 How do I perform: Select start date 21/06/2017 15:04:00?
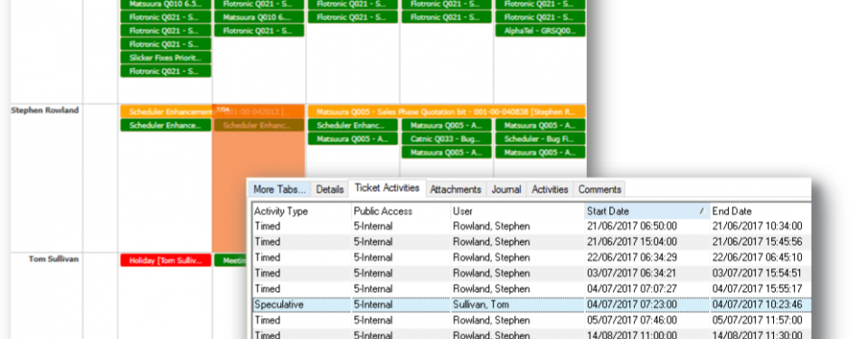click(631, 242)
